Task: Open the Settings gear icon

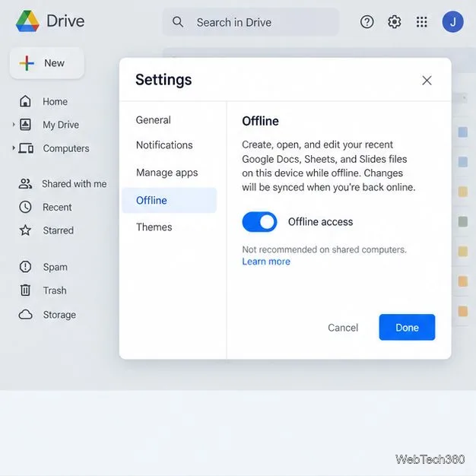Action: point(394,22)
